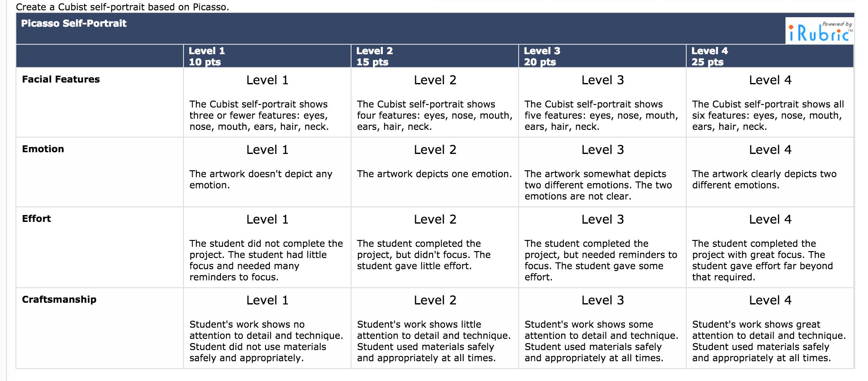Click the Picasso Self-Portrait rubric title
The height and width of the screenshot is (381, 868).
tap(74, 24)
